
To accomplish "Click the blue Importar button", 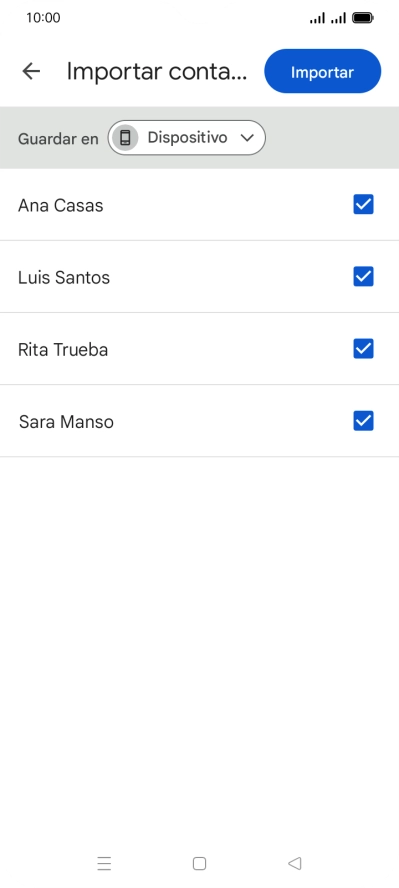I will pos(323,71).
